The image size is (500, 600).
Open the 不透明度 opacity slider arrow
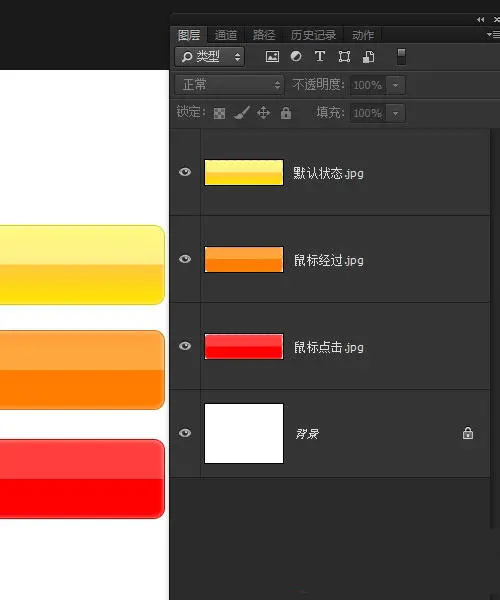coord(396,85)
